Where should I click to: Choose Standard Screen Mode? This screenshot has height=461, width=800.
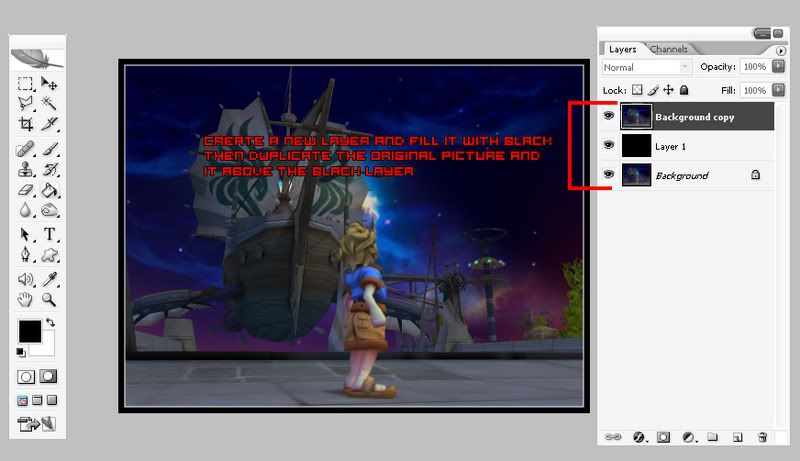coord(22,400)
